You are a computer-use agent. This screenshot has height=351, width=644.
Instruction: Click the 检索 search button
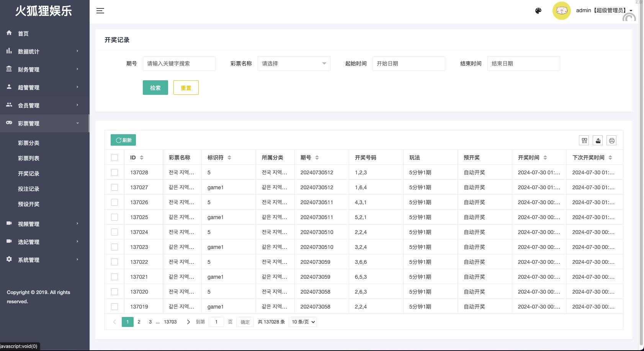click(155, 88)
